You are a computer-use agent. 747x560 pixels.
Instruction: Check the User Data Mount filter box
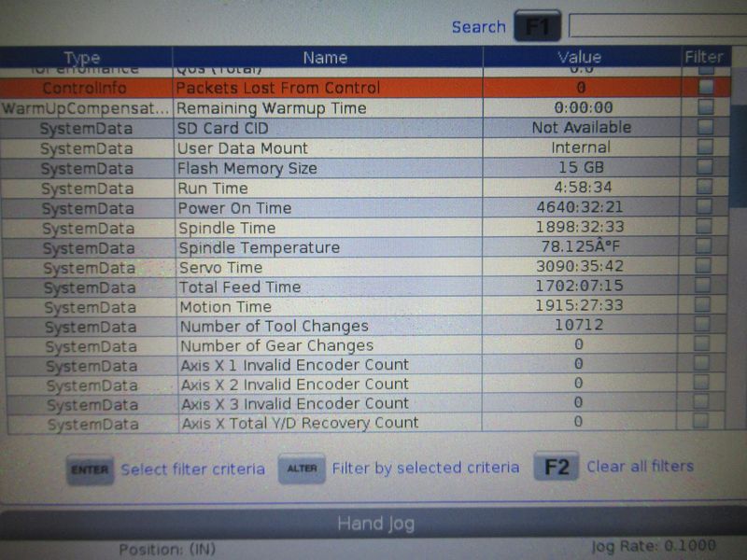coord(705,147)
